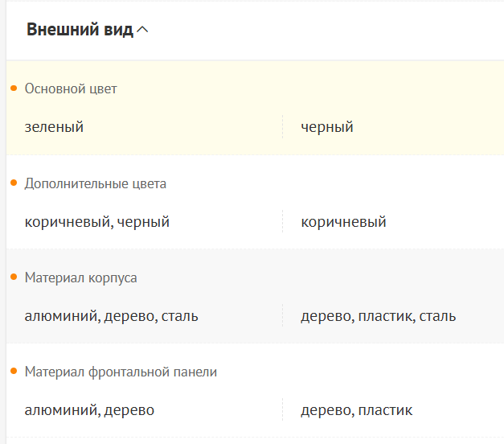
Task: Click the Внешний вид section heading
Action: coord(80,31)
